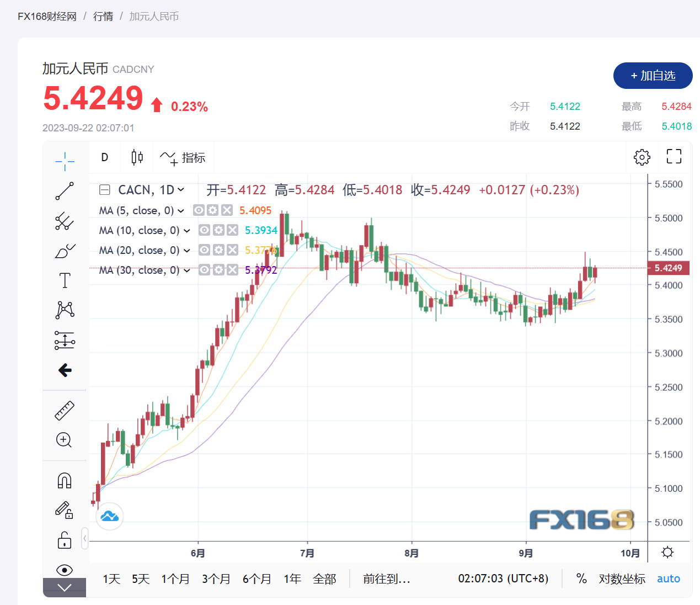700x605 pixels.
Task: Open CACN, 1D symbol dropdown
Action: pyautogui.click(x=181, y=190)
